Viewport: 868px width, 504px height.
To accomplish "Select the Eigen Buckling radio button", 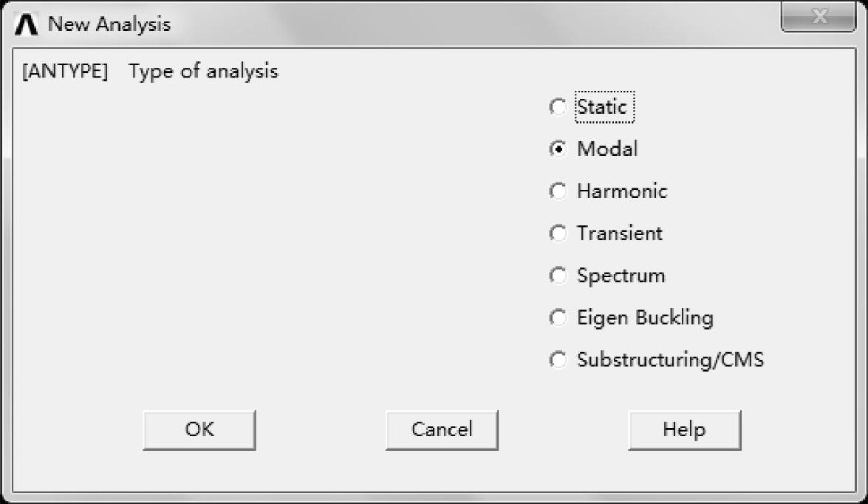I will tap(558, 318).
